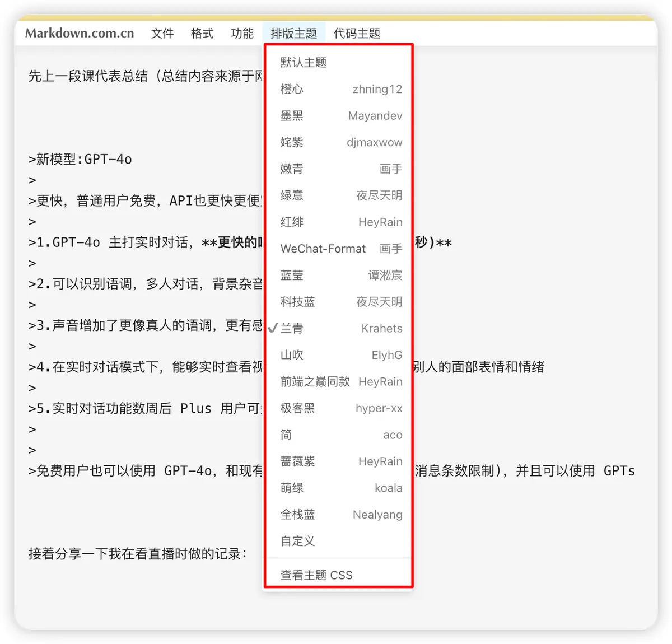Click the >新模型:GPT-4o line in editor
The width and height of the screenshot is (672, 644).
[x=80, y=159]
